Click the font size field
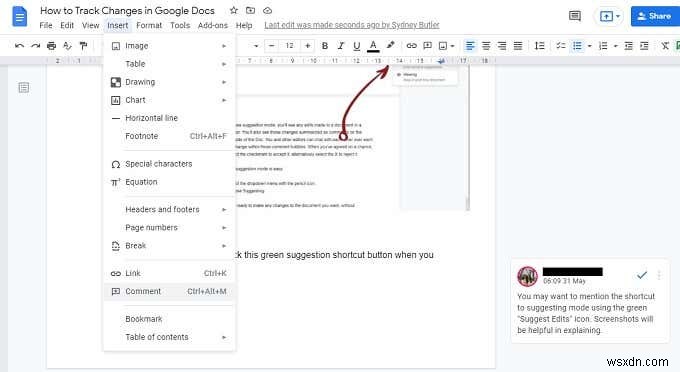680x372 pixels. [289, 46]
